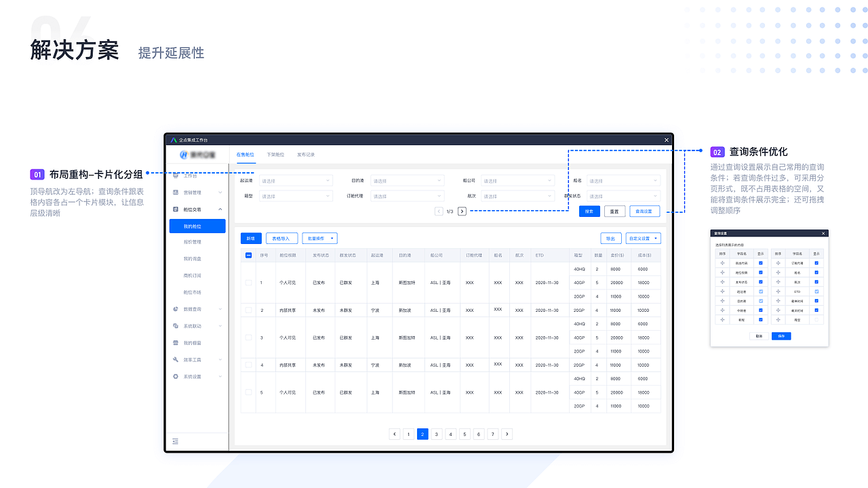Click the 新增 button
Screen dimensions: 868x488
[251, 239]
